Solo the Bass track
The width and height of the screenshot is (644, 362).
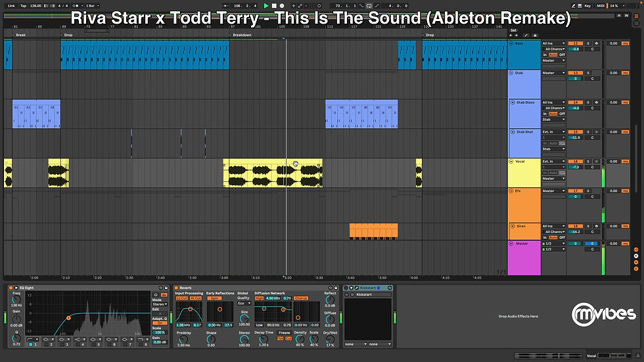point(588,43)
